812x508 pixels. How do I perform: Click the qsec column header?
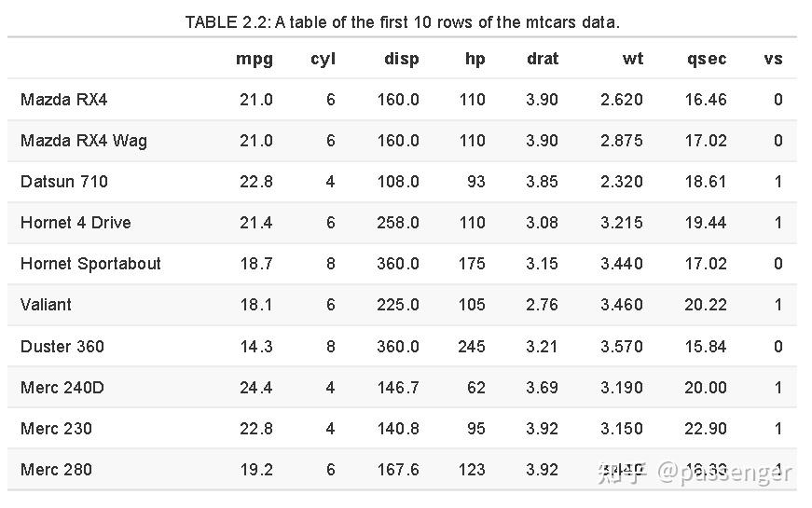[x=707, y=59]
